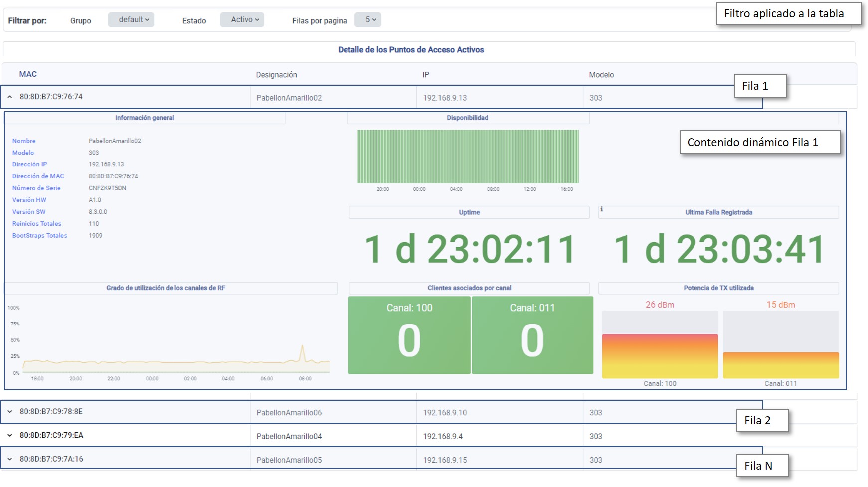The height and width of the screenshot is (487, 868).
Task: Expand the 80:8D:B7:C9:78:8E row
Action: [x=10, y=412]
